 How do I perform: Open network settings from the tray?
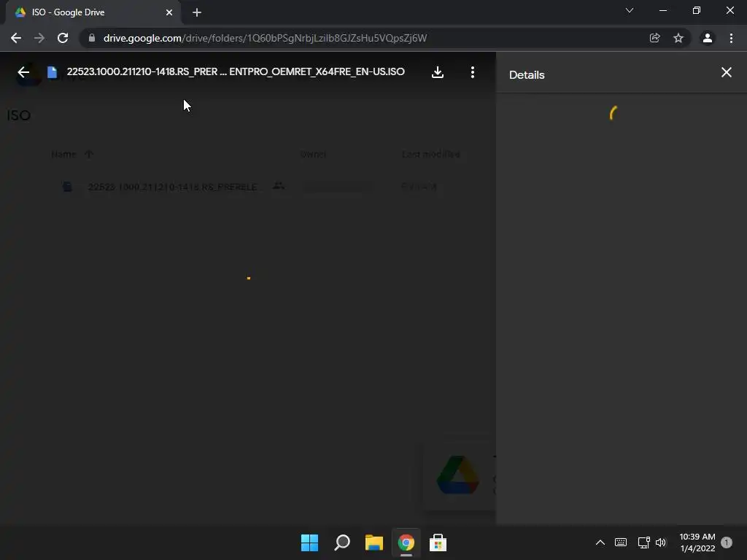click(643, 542)
